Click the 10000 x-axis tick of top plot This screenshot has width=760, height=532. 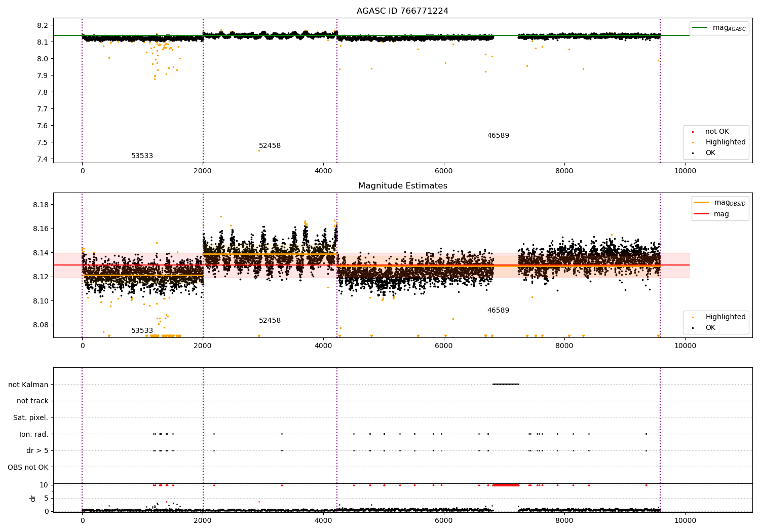[685, 171]
